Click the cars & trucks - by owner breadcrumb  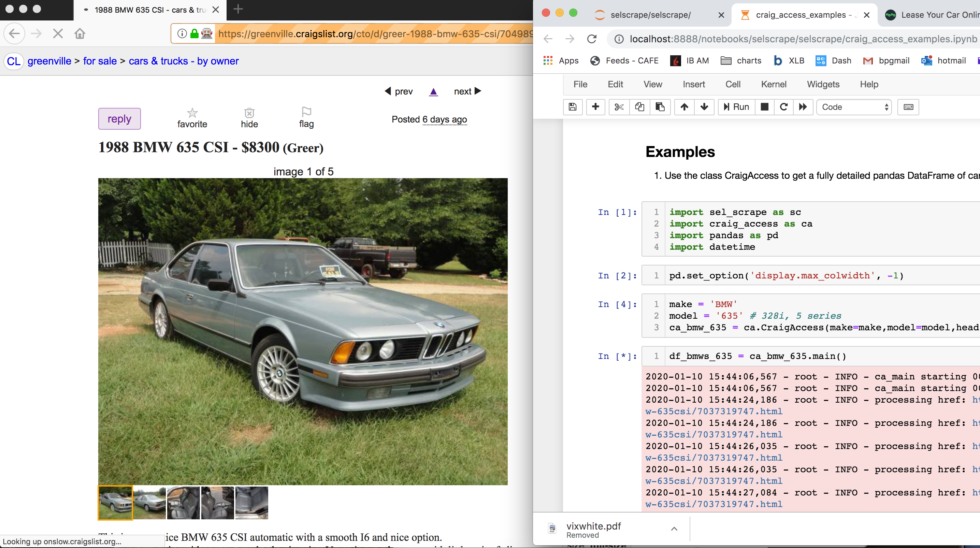(183, 61)
